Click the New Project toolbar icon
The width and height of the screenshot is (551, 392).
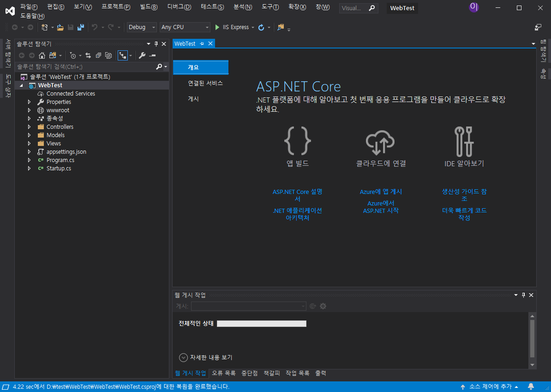click(44, 27)
